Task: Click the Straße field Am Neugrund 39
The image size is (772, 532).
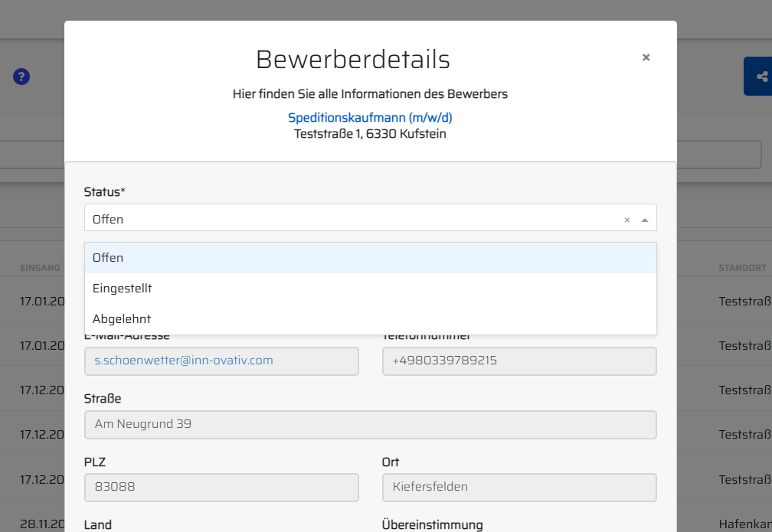Action: [x=370, y=425]
